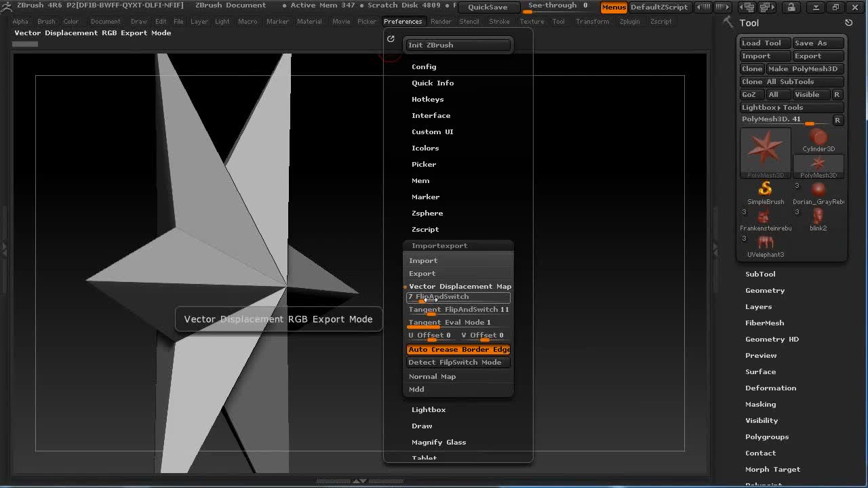This screenshot has width=868, height=488.
Task: Select the small PolyMesh3D star thumbnail
Action: (818, 167)
